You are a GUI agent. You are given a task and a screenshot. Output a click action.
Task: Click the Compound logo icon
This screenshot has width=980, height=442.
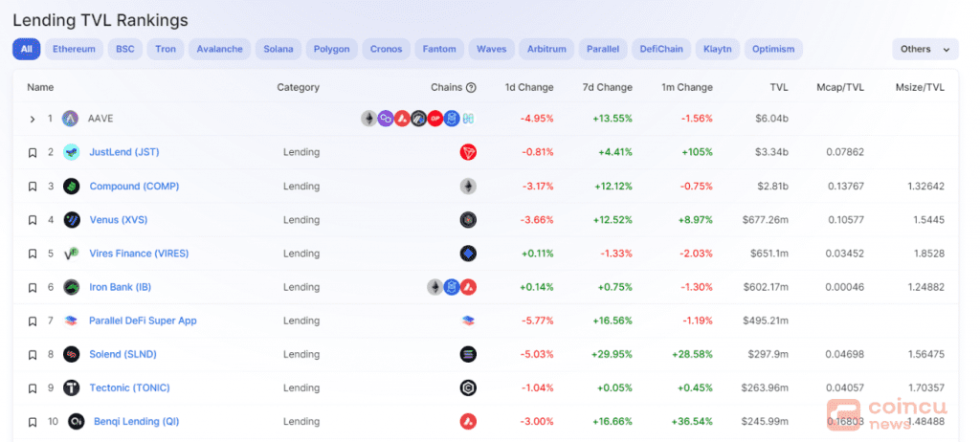click(x=71, y=186)
